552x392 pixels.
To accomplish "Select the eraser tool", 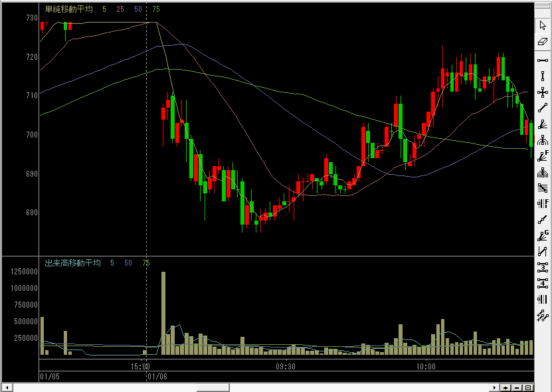I will coord(543,42).
